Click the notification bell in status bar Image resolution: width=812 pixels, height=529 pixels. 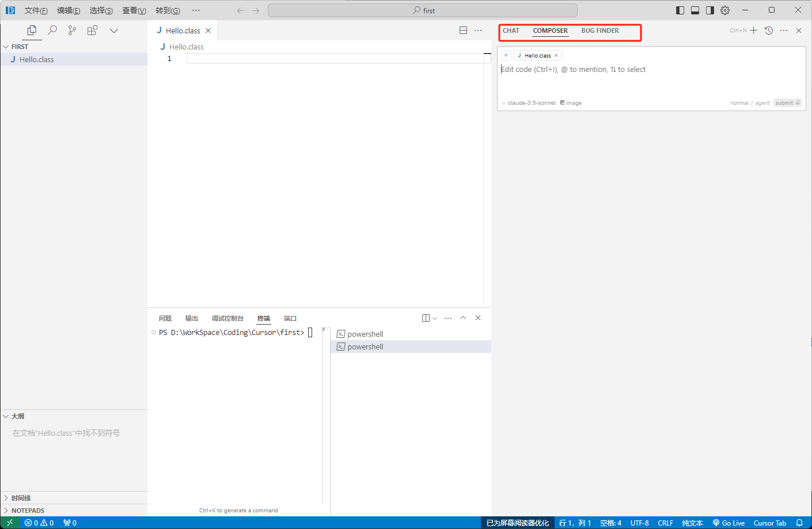[x=799, y=523]
